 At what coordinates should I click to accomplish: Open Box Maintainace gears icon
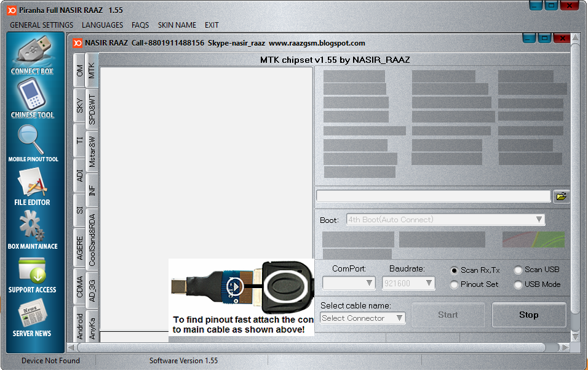click(x=32, y=227)
